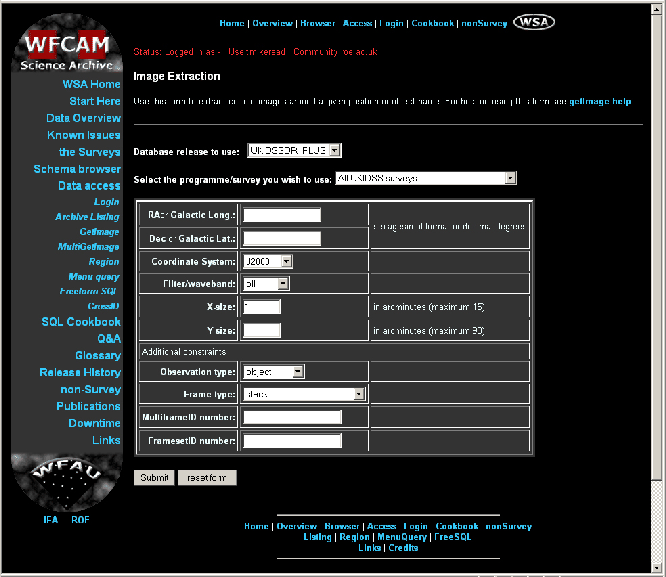Viewport: 666px width, 577px height.
Task: Open FreeSQL in footer navigation
Action: pos(452,537)
